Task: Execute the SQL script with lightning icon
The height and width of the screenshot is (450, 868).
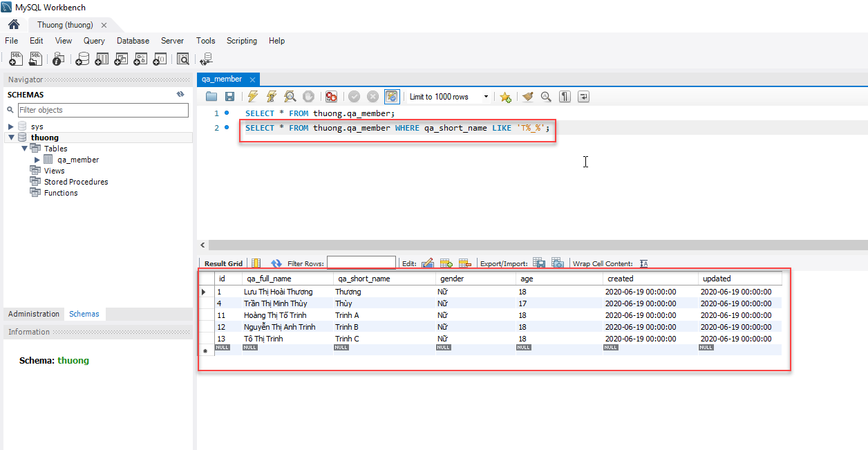Action: [x=253, y=97]
